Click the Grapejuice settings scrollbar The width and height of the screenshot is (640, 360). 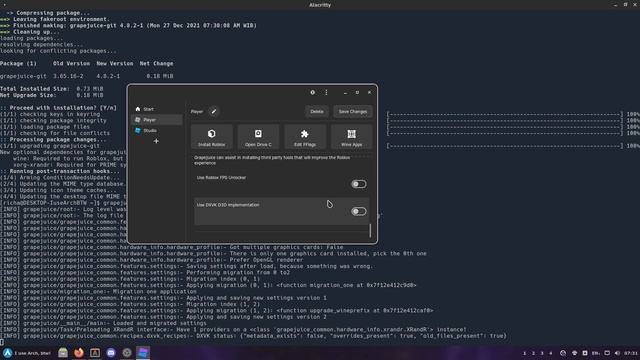pyautogui.click(x=370, y=231)
